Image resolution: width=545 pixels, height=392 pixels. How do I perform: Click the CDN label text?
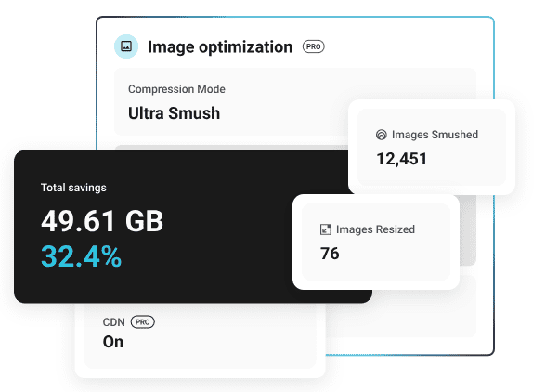click(113, 322)
